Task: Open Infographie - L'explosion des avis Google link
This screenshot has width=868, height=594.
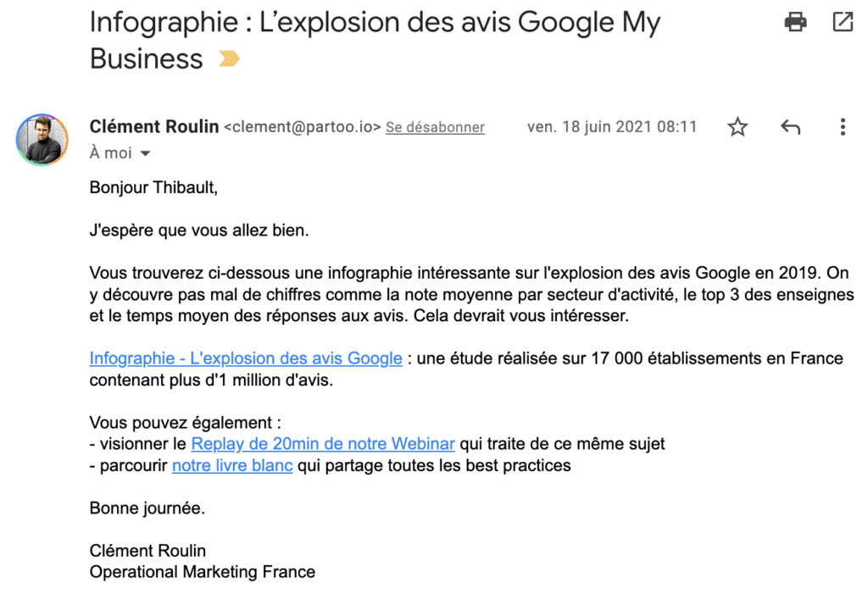Action: click(246, 358)
